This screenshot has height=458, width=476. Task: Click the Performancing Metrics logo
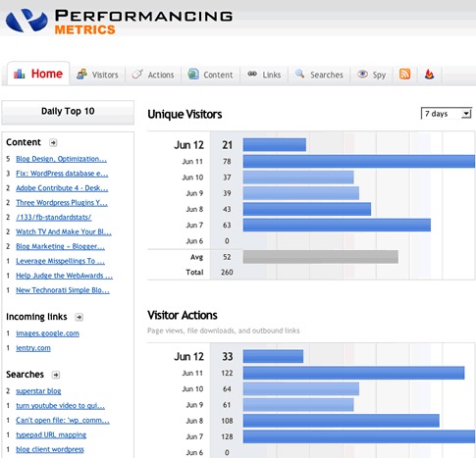(x=119, y=21)
